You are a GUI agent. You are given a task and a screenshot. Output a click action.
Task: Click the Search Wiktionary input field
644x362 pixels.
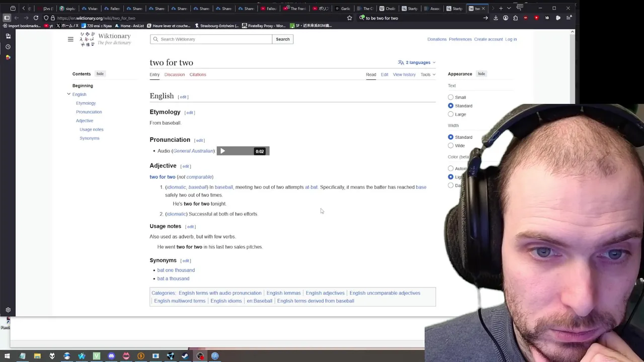211,39
